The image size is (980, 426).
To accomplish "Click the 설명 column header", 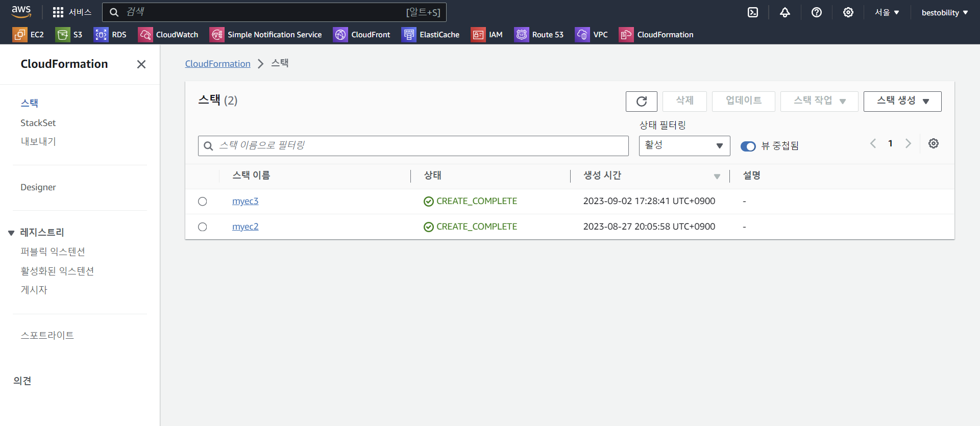I will tap(752, 176).
